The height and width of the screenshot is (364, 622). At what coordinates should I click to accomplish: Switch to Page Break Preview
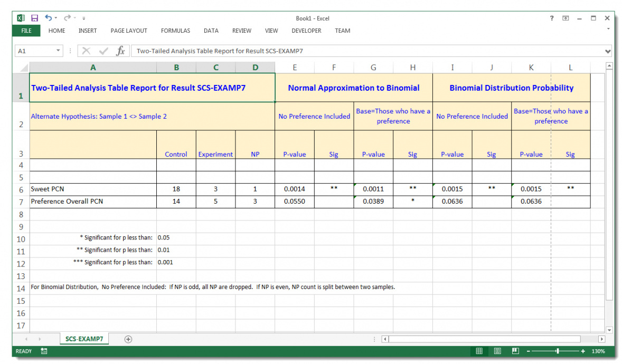[515, 351]
